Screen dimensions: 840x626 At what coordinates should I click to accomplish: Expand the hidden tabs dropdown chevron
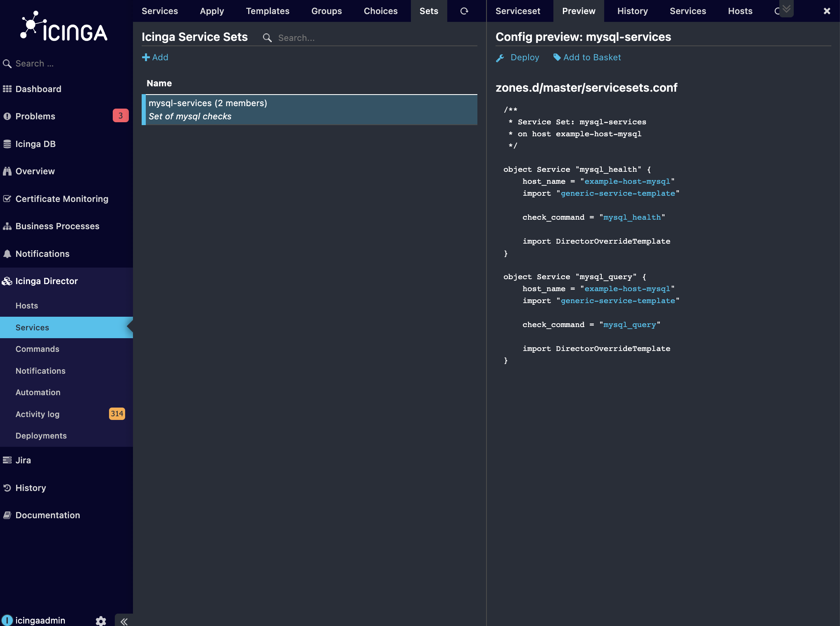(x=786, y=9)
